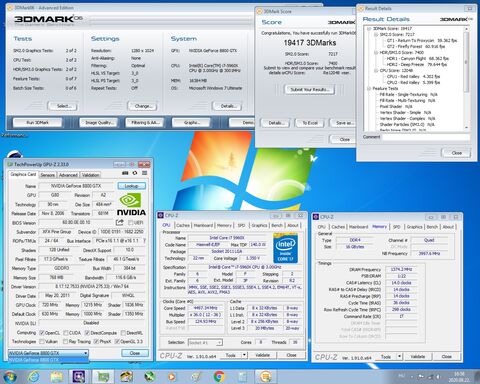480x384 pixels.
Task: Open the Windows Explorer folder taskbar icon
Action: tap(57, 377)
